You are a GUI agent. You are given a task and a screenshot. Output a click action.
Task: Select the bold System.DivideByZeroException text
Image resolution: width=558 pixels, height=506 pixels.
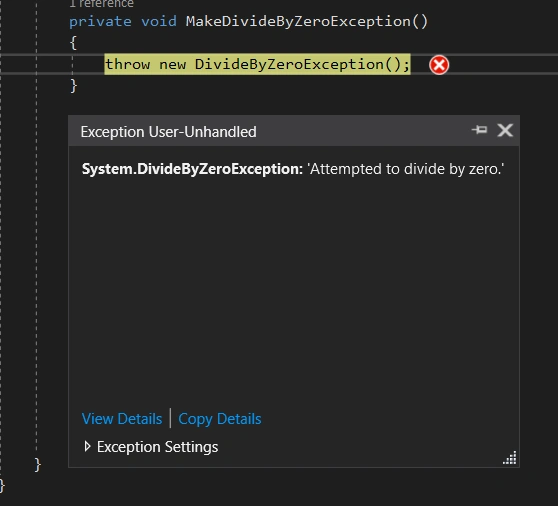[192, 169]
